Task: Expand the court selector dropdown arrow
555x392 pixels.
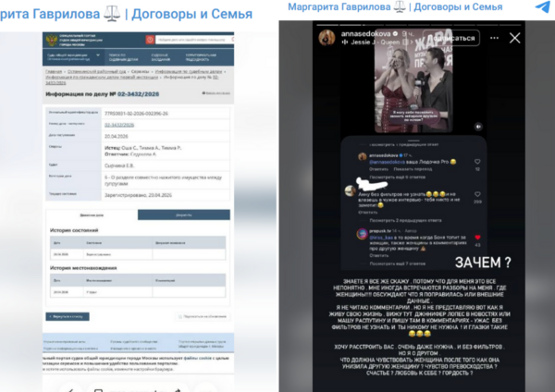Action: click(98, 55)
